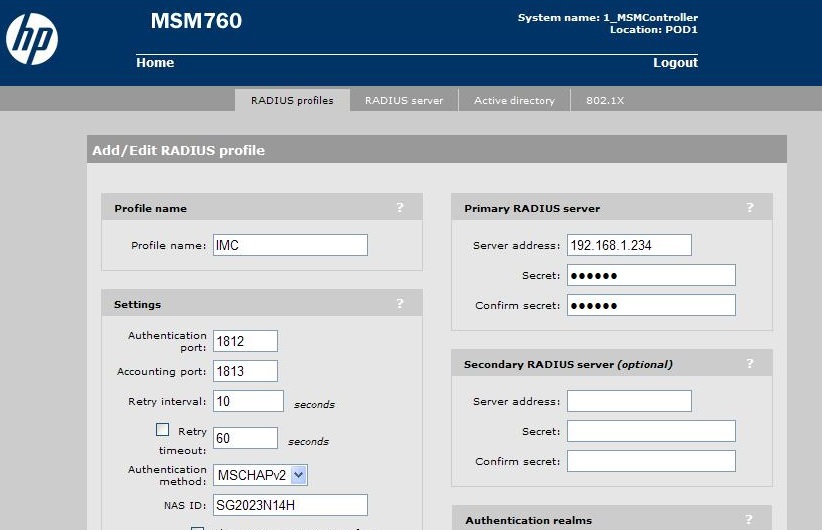Open the 802.1X tab

605,100
